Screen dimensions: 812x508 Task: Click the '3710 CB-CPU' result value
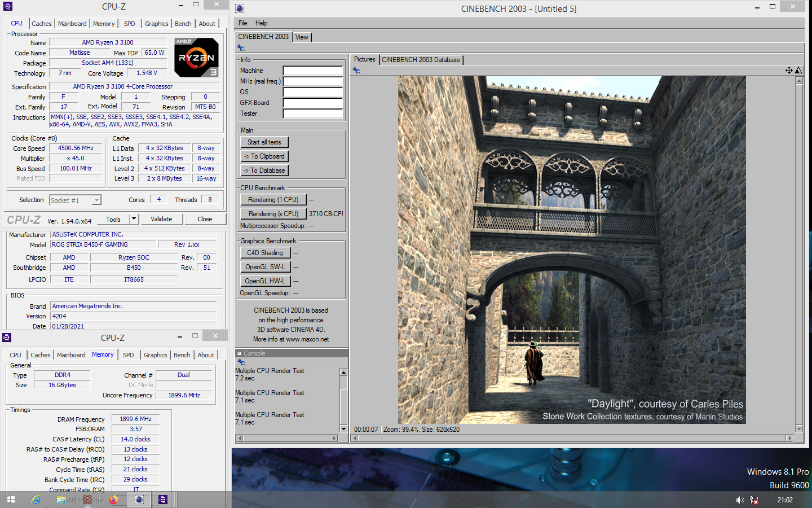pyautogui.click(x=325, y=214)
